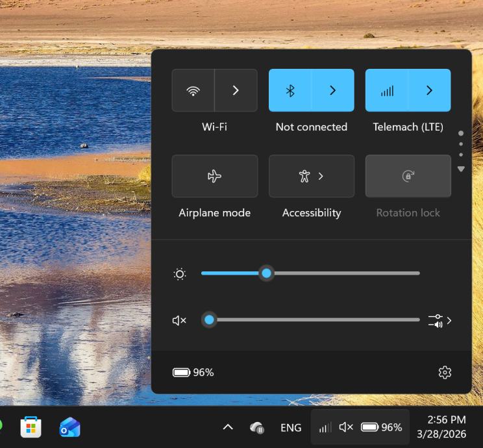Toggle the Wi-Fi button on
This screenshot has width=483, height=448.
click(193, 90)
